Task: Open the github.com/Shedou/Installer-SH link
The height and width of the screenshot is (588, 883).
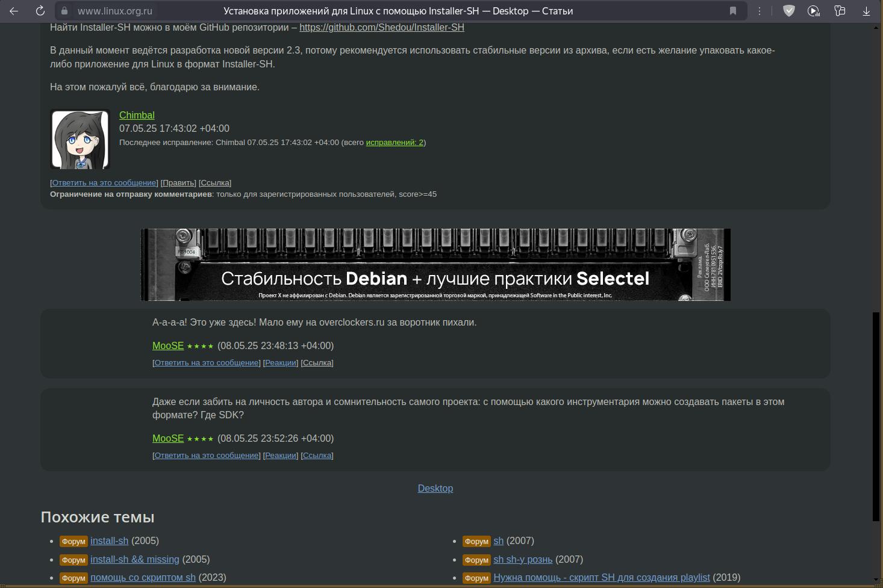Action: [382, 27]
